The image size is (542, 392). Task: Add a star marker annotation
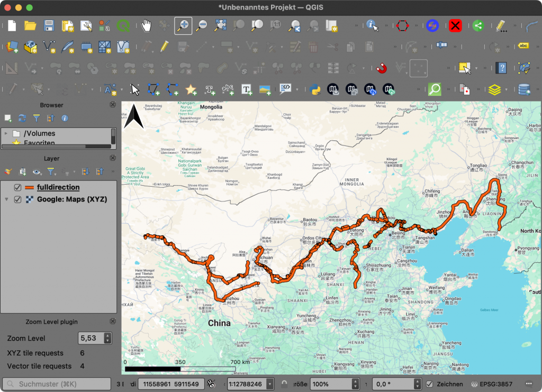click(x=191, y=89)
